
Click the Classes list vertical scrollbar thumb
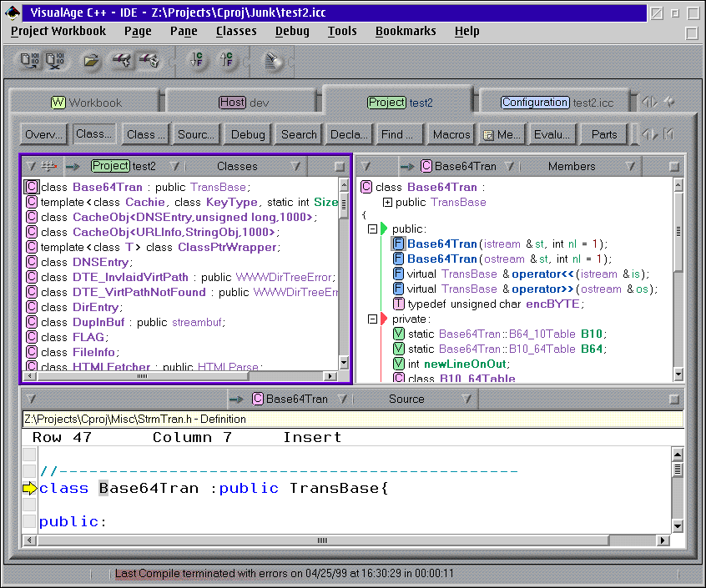[344, 204]
